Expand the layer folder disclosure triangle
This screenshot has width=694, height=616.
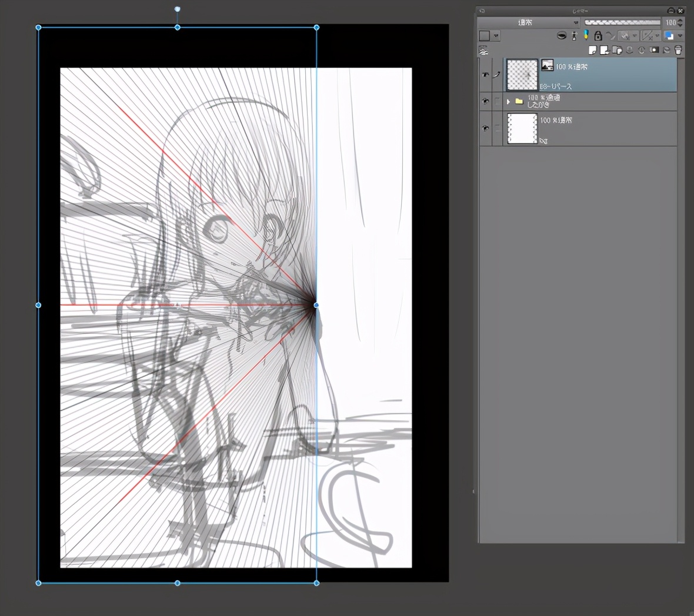[508, 101]
